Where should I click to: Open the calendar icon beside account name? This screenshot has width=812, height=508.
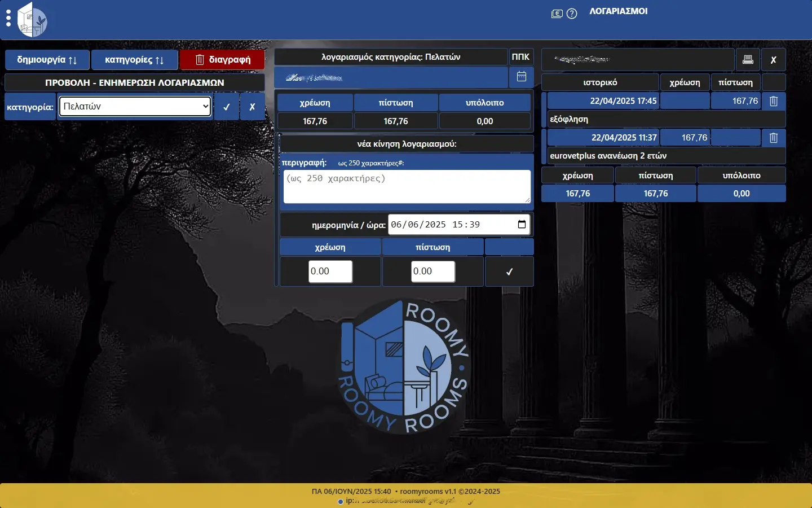tap(522, 77)
